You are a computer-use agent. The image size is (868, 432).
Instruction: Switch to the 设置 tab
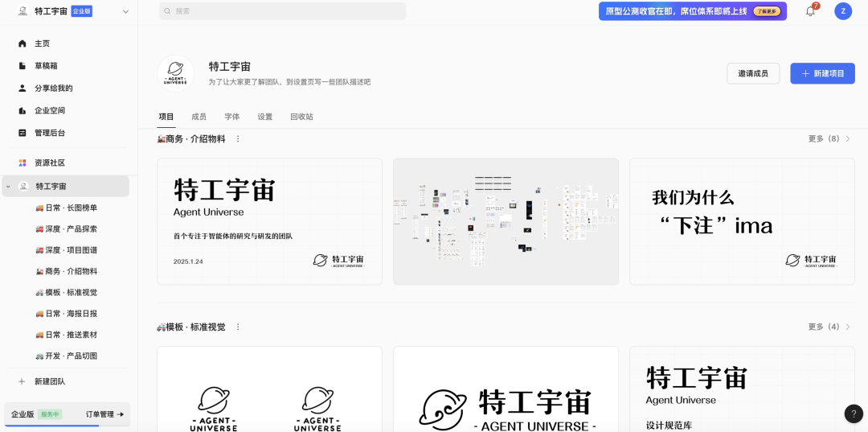264,117
